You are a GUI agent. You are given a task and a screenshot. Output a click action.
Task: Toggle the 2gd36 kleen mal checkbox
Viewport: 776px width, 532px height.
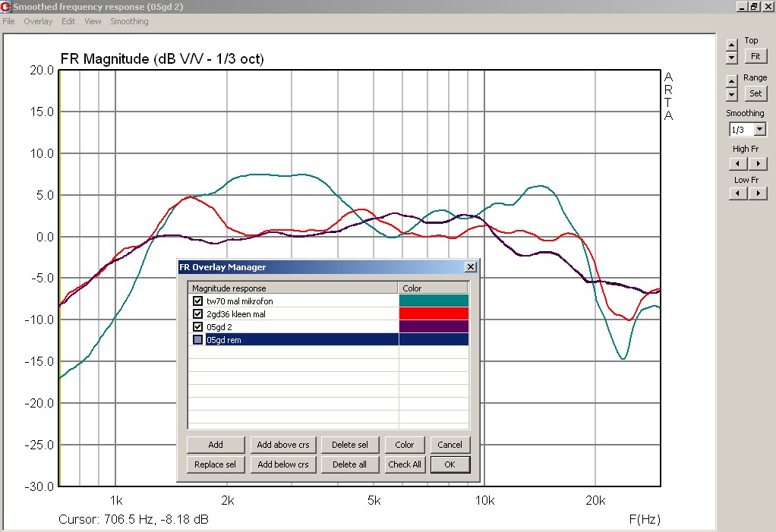coord(197,313)
